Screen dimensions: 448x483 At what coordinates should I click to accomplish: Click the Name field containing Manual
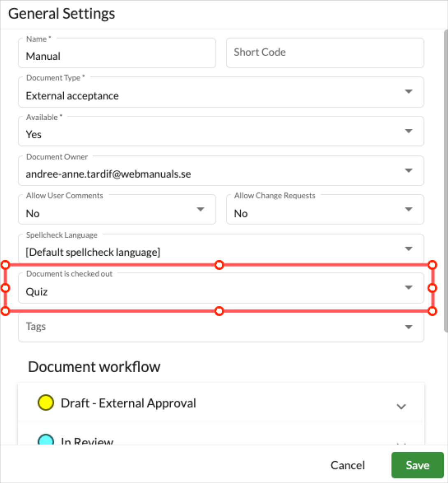tap(117, 53)
